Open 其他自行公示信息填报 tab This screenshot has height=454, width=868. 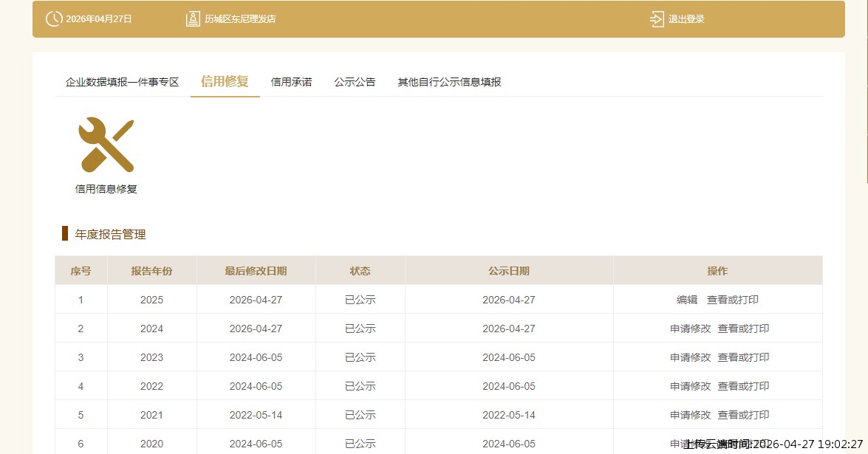pyautogui.click(x=449, y=82)
